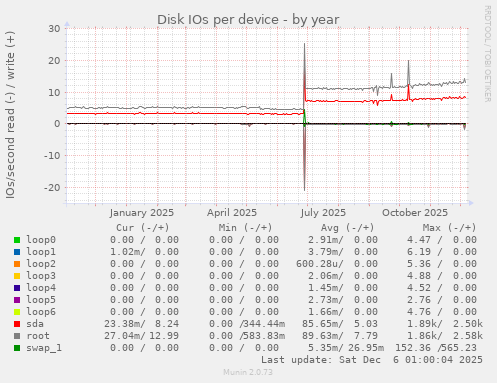Click the 'loop5' legend label
This screenshot has height=383, width=497.
point(41,300)
